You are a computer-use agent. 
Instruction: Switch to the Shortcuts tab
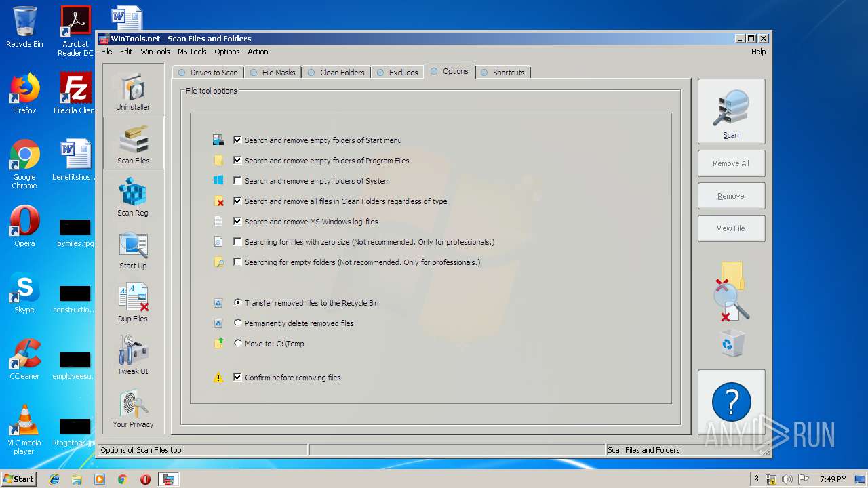tap(502, 73)
